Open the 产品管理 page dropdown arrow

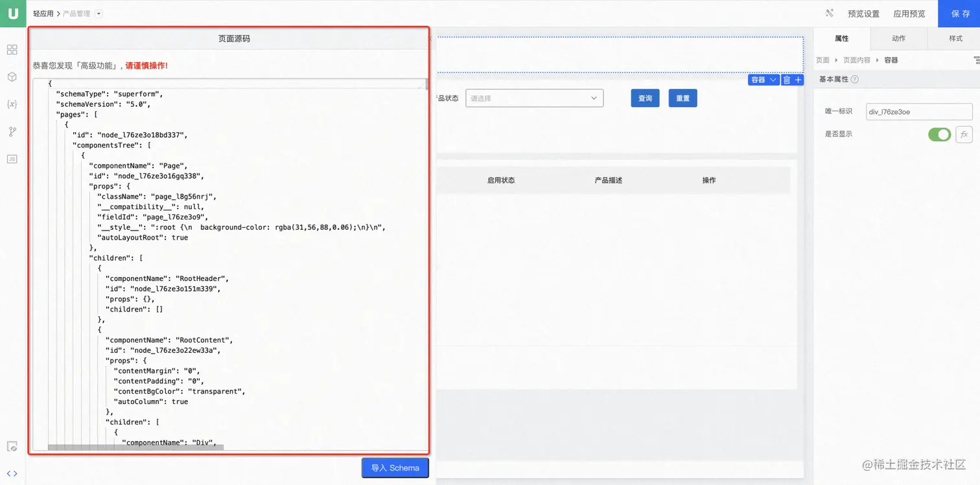[99, 14]
